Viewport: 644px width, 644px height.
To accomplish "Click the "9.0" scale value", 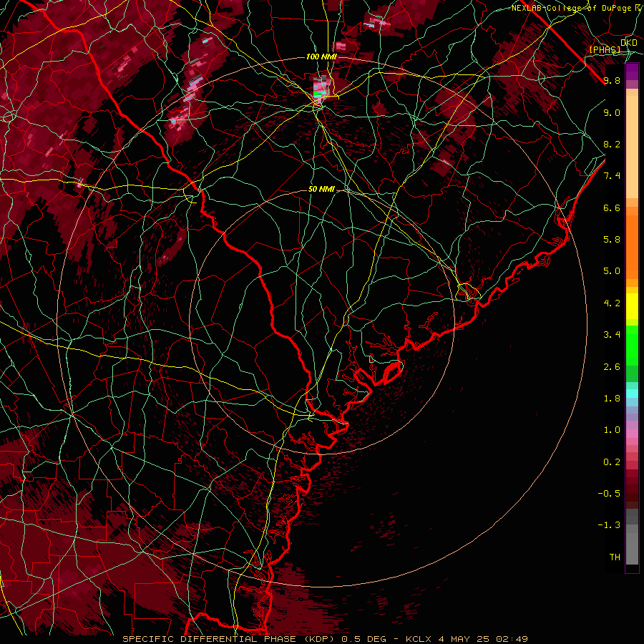I will point(612,112).
